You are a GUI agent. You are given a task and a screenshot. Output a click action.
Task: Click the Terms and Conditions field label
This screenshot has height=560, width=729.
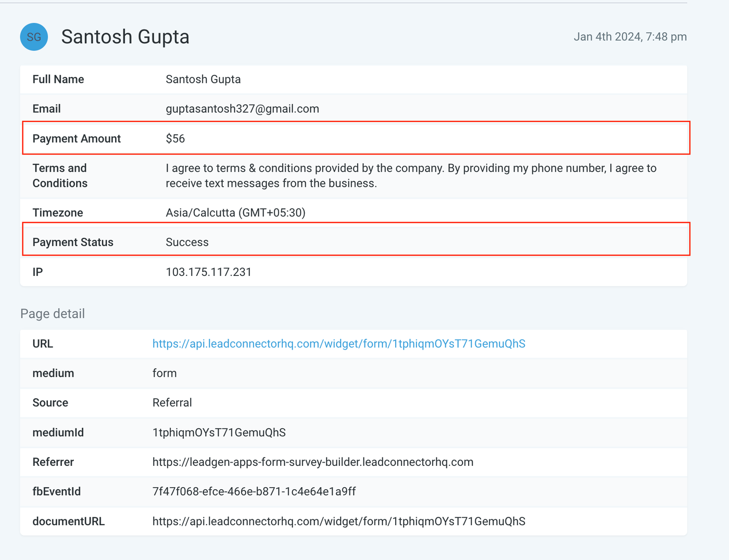60,176
